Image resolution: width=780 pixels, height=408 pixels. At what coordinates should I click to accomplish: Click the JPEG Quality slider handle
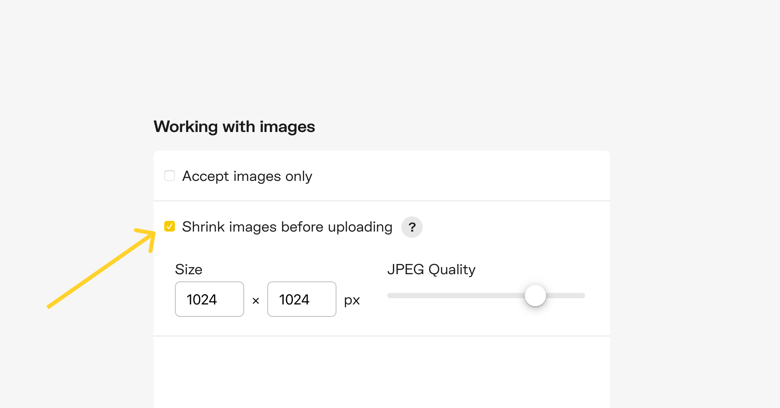(x=535, y=296)
